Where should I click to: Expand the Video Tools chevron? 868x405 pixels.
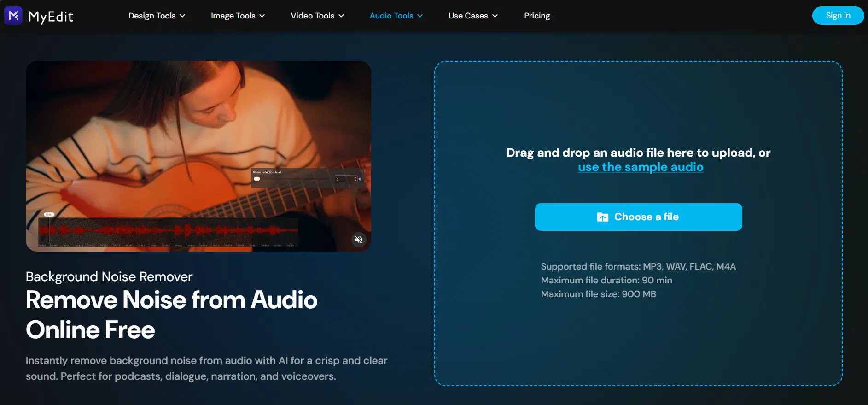(341, 16)
